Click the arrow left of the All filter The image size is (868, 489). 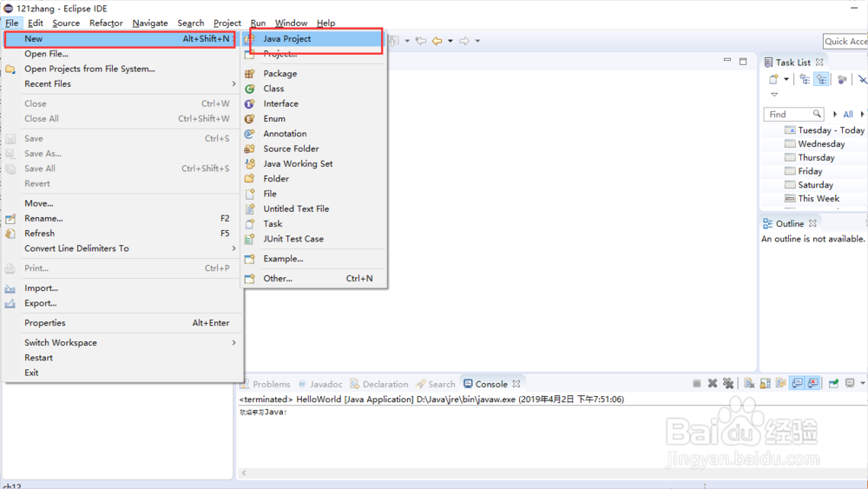835,114
